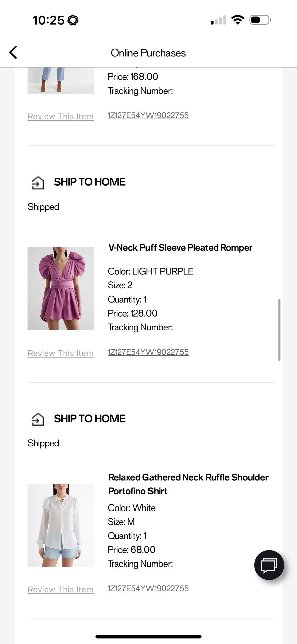Tap the gear icon beside the clock

tap(73, 20)
